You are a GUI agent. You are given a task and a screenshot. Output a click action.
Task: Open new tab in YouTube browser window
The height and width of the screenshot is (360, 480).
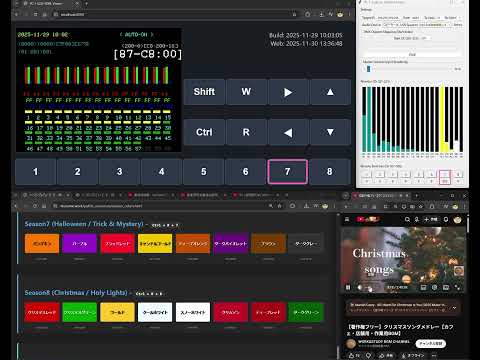[416, 196]
